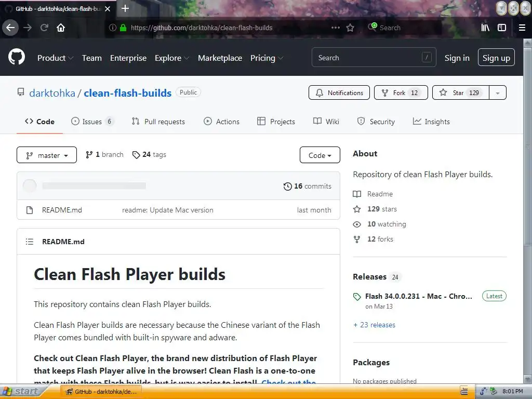Switch to the Code tab
This screenshot has width=532, height=399.
click(x=39, y=122)
